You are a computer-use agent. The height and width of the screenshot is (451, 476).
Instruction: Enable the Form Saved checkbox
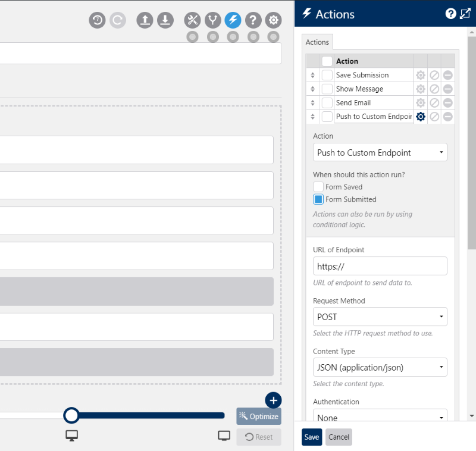(318, 187)
